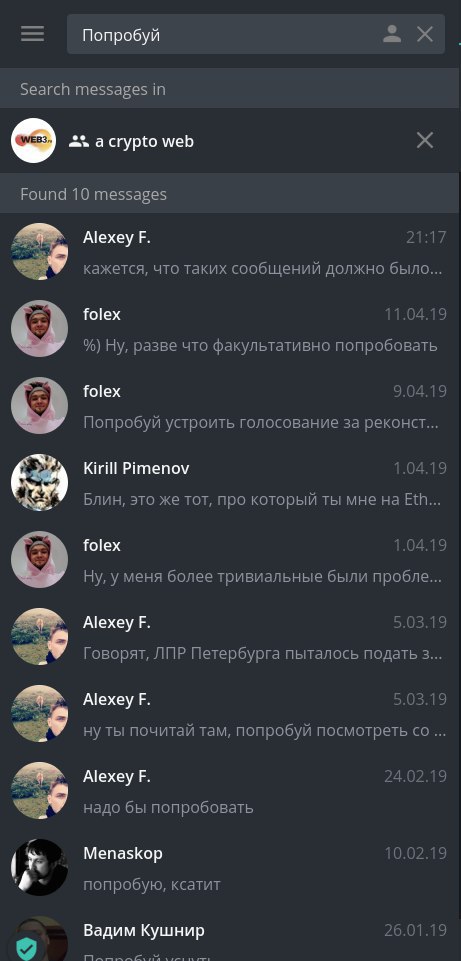Viewport: 461px width, 961px height.
Task: Open Alexey F. message from 21:17
Action: [230, 252]
